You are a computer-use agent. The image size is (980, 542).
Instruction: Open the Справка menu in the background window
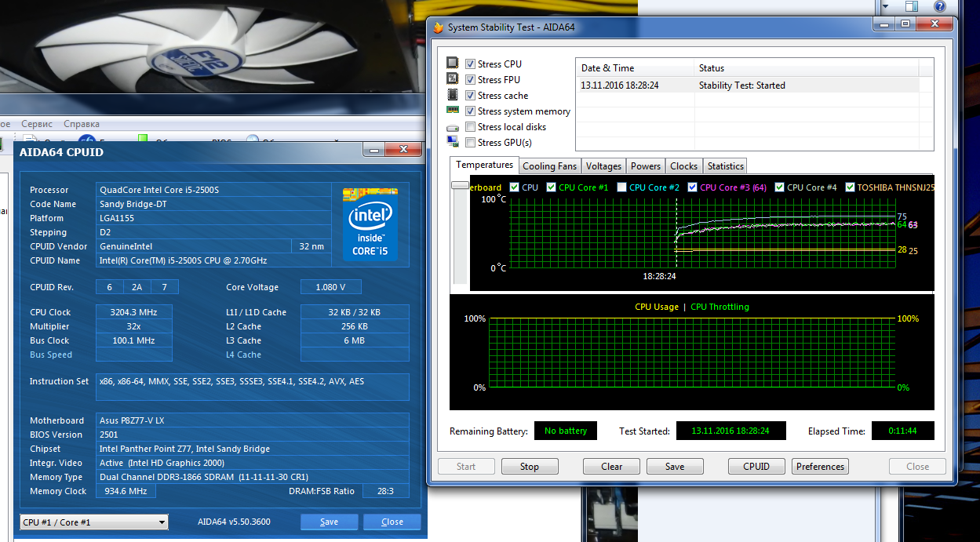pos(82,124)
